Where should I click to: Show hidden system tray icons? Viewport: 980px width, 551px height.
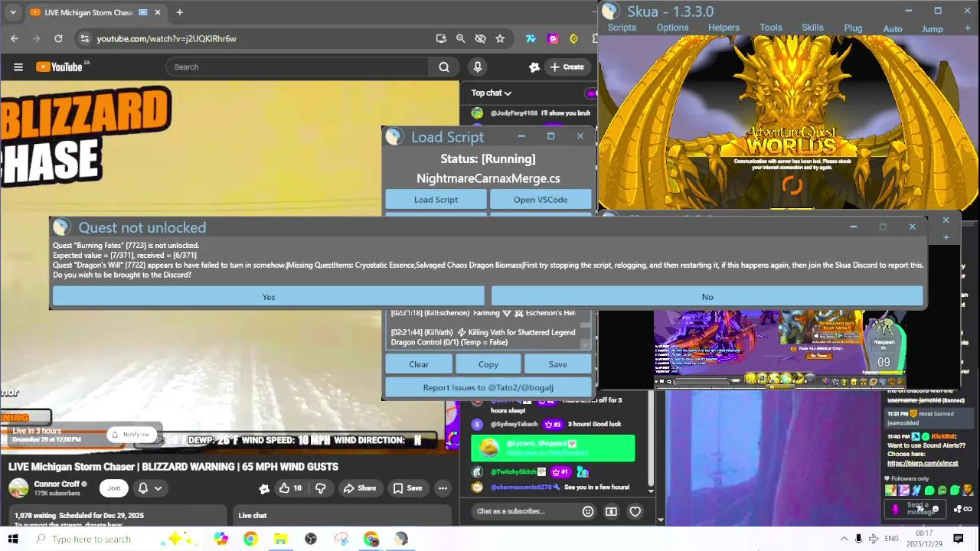tap(844, 539)
